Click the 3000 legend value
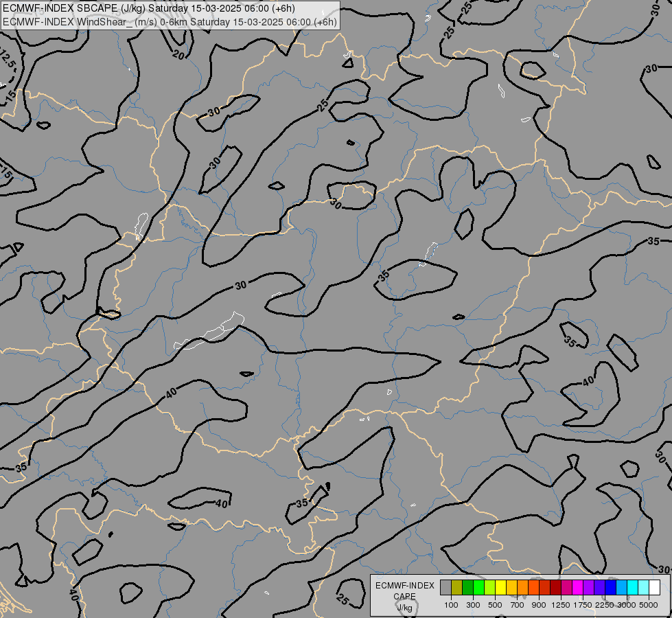The height and width of the screenshot is (618, 672). [x=627, y=605]
